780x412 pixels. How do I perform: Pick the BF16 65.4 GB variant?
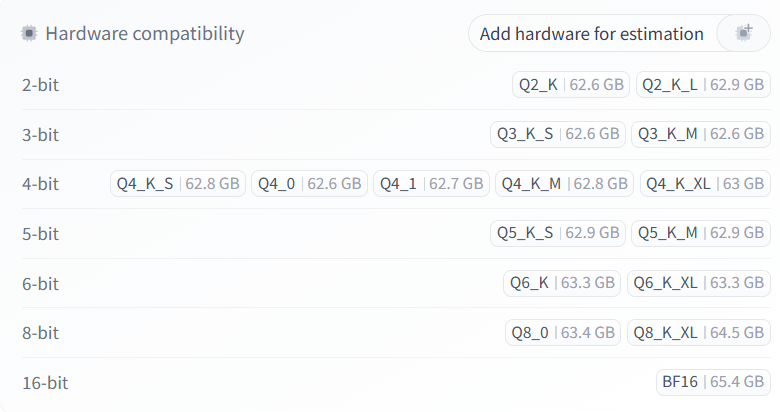coord(713,382)
